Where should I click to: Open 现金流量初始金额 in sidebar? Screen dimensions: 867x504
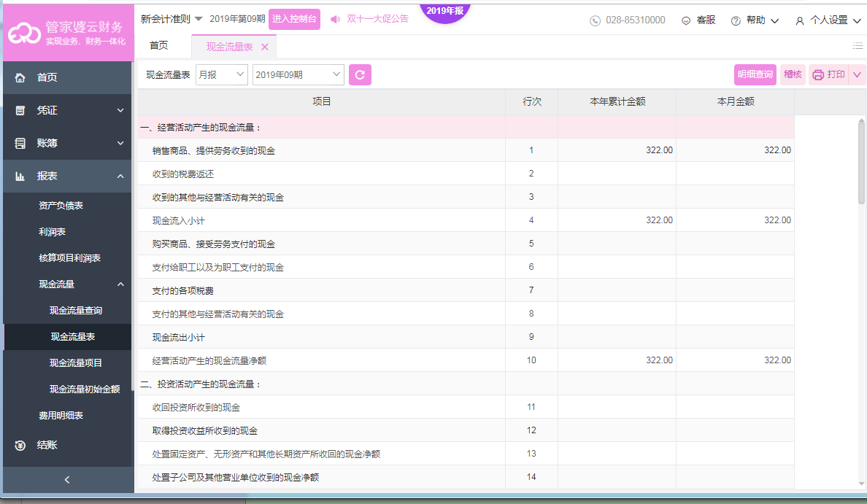(85, 389)
